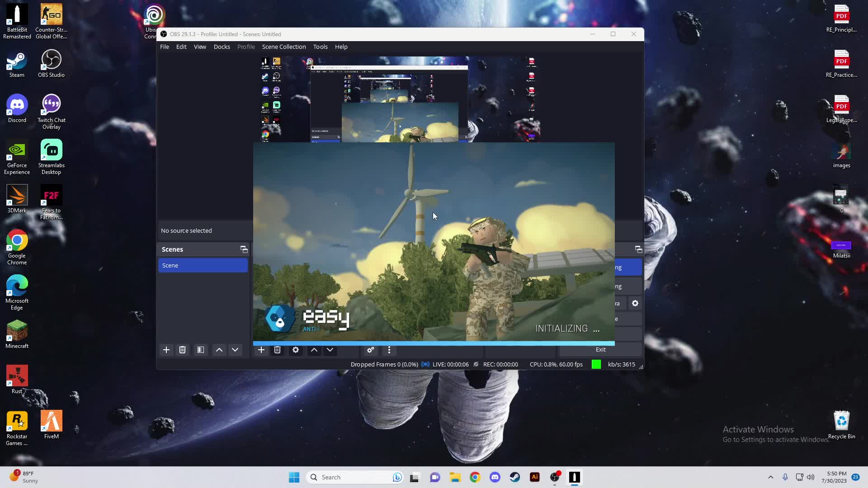Open Edit menu in OBS
Image resolution: width=868 pixels, height=488 pixels.
pos(181,47)
